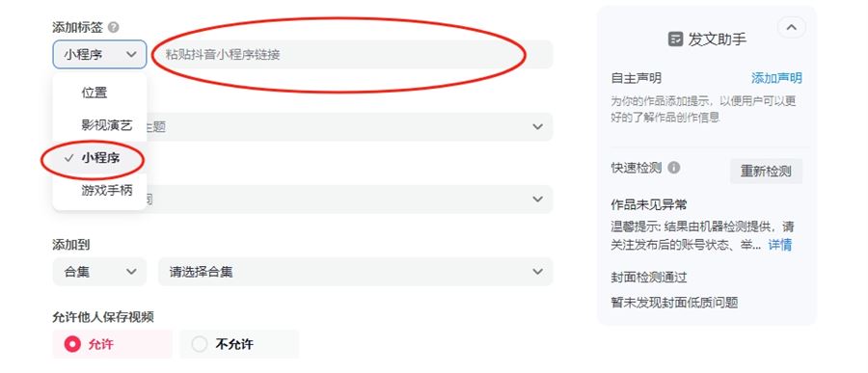Open the 详情 link in the detection notice

(x=780, y=245)
